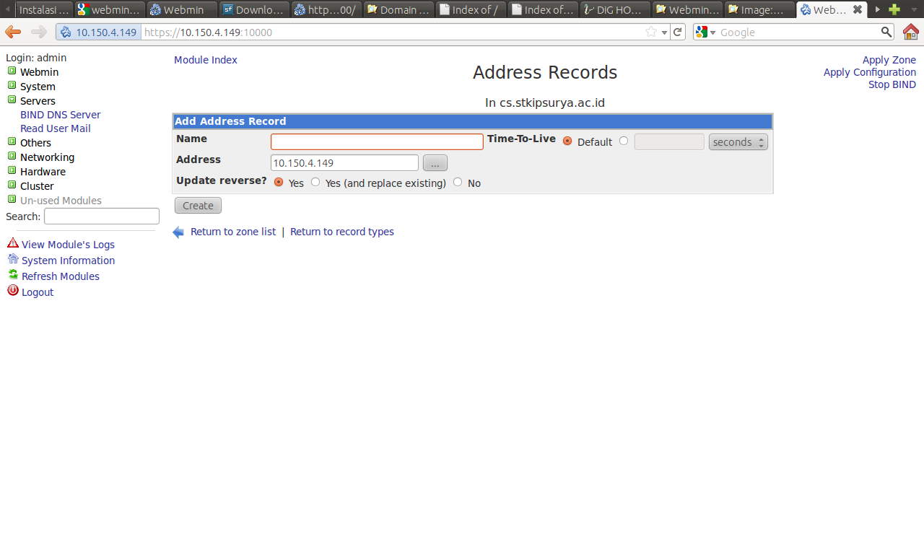The width and height of the screenshot is (924, 560).
Task: Click the blue return arrow icon below Create
Action: [x=178, y=232]
